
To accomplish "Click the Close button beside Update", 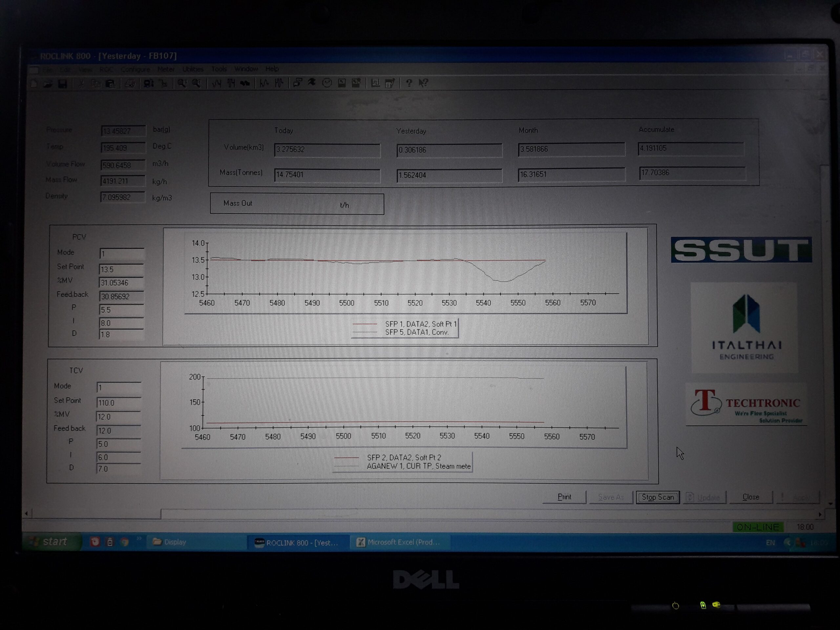I will click(x=750, y=497).
